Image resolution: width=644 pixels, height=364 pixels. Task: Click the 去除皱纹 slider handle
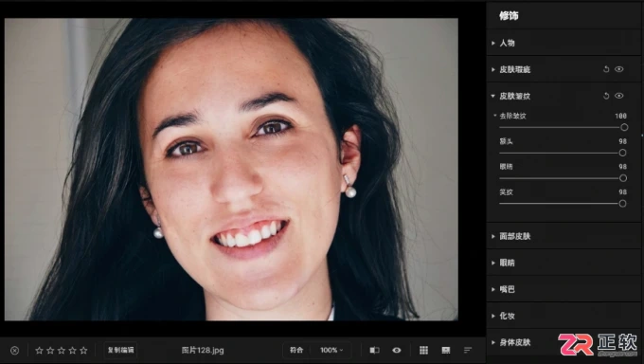[624, 128]
